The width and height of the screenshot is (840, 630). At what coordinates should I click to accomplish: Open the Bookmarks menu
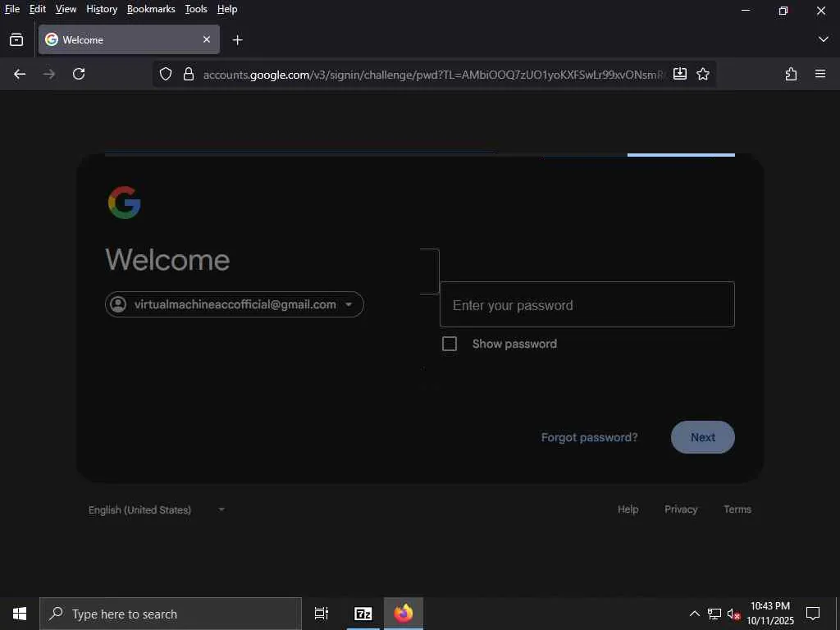click(x=151, y=9)
